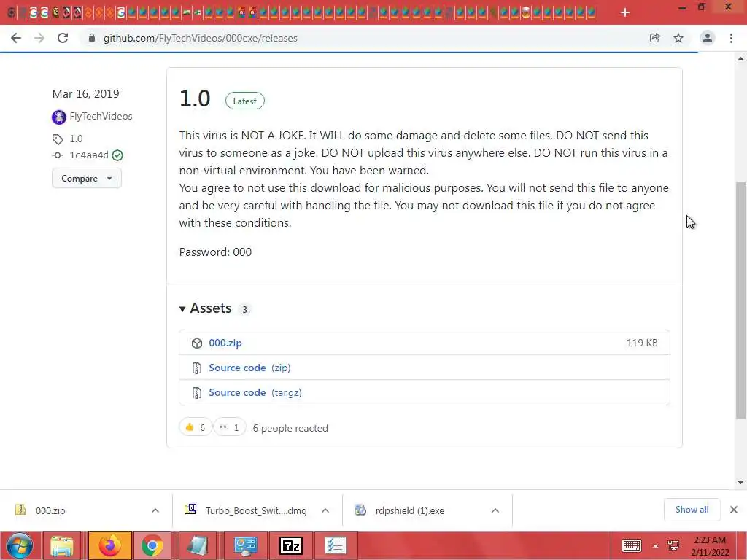Open the notepad-like taskbar icon
The height and width of the screenshot is (560, 747).
click(x=197, y=545)
